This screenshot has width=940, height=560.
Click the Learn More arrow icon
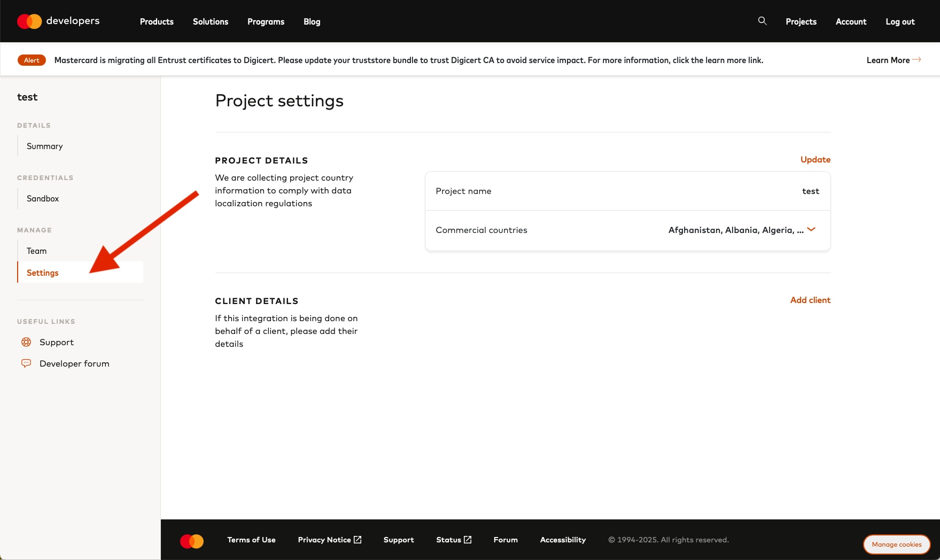click(x=916, y=60)
